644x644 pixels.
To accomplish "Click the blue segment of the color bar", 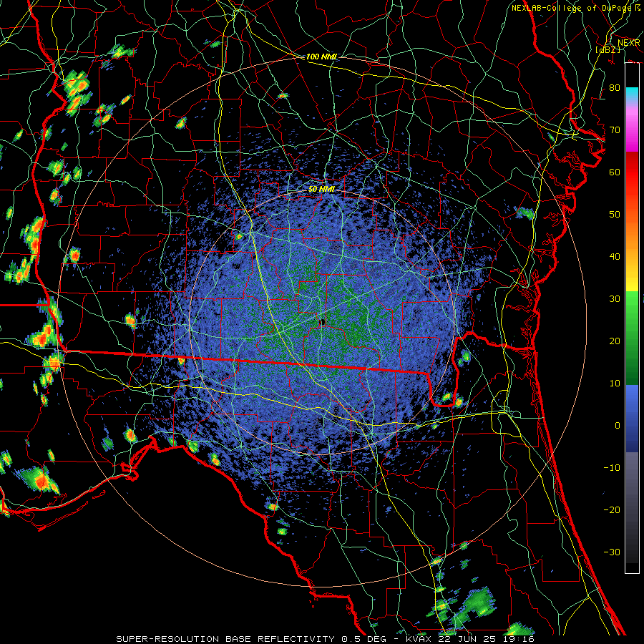I will coord(632,418).
